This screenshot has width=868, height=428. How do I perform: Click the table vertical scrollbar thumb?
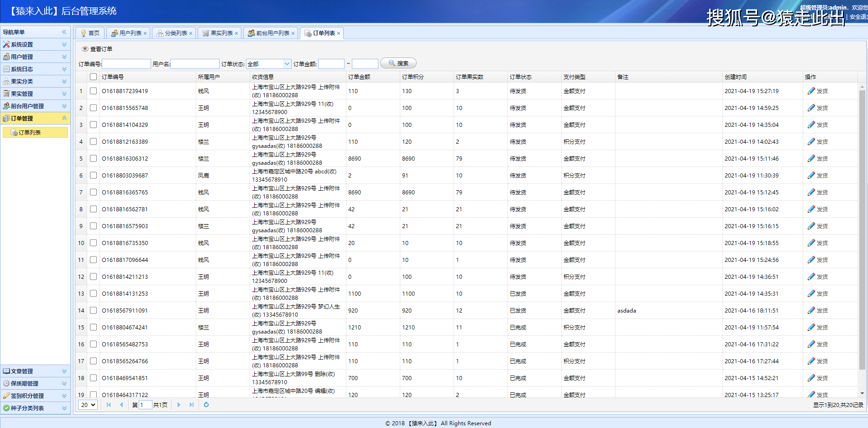click(x=862, y=230)
